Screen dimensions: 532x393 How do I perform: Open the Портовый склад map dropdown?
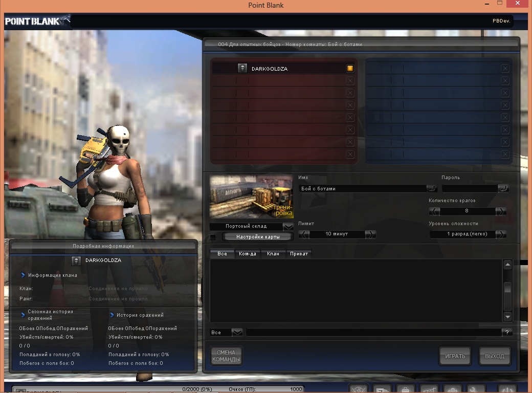288,226
